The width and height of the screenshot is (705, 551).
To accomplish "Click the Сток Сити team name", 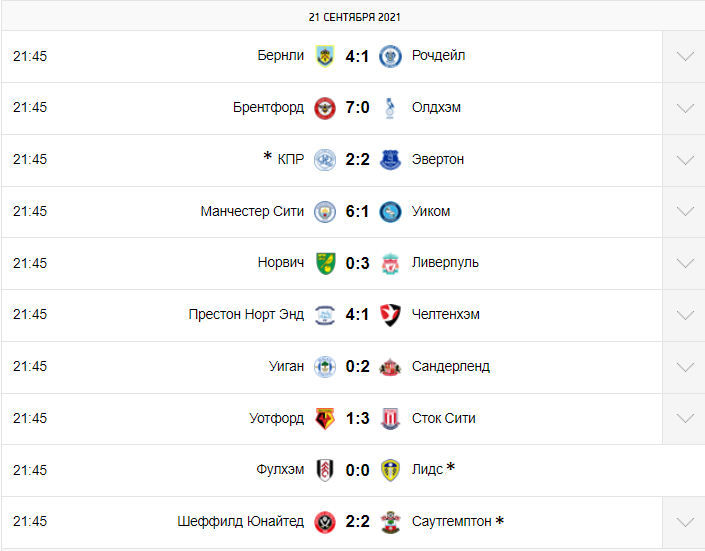I will tap(443, 418).
